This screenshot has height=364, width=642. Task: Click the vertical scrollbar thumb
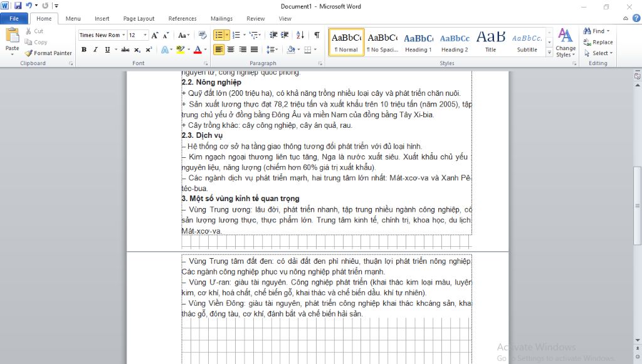click(x=638, y=205)
